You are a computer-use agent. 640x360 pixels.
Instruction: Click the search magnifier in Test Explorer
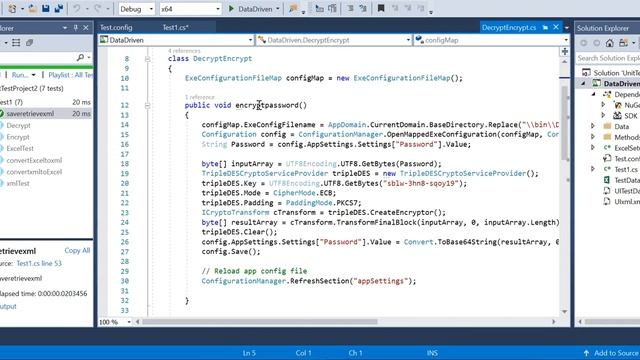tap(80, 58)
